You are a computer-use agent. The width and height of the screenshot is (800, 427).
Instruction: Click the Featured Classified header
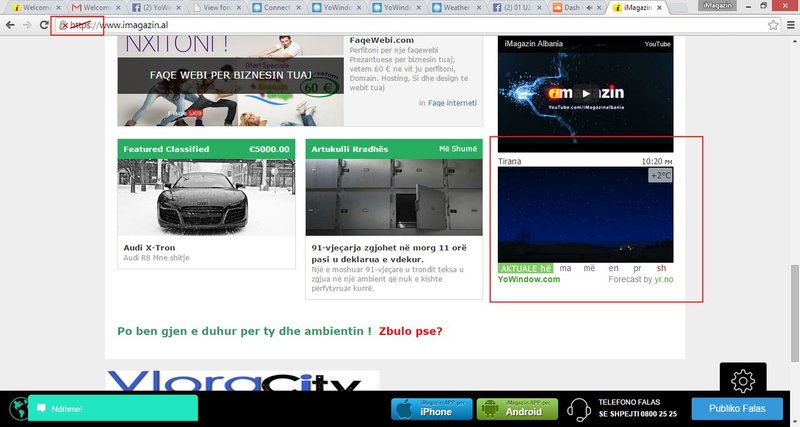click(166, 149)
